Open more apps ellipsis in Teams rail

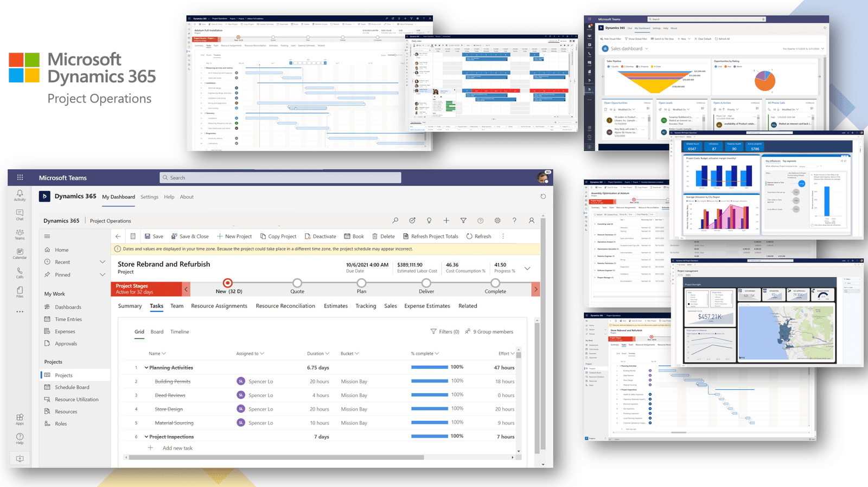click(20, 312)
